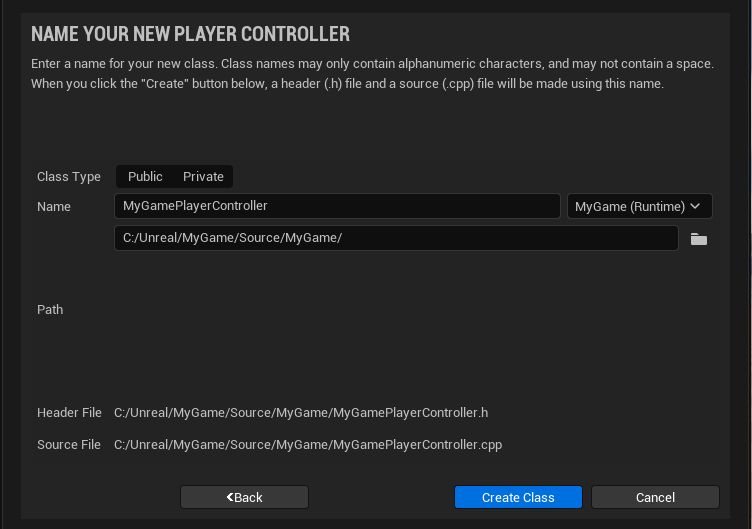Click the Class Type label
The height and width of the screenshot is (529, 752).
(x=69, y=177)
